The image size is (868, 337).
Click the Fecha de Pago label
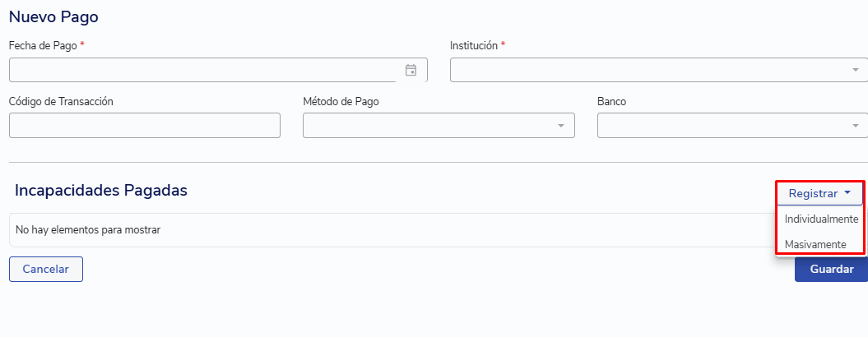click(43, 46)
